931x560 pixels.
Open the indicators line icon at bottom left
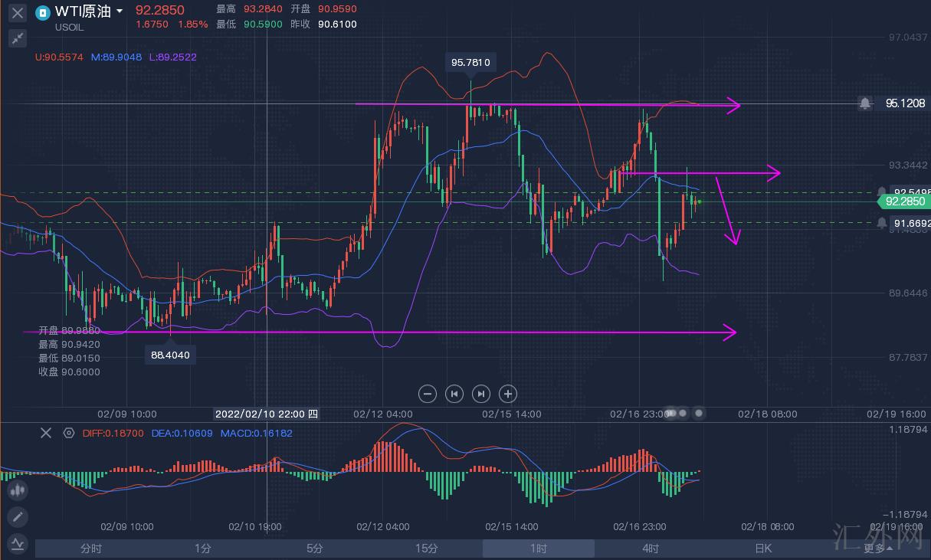tap(18, 543)
